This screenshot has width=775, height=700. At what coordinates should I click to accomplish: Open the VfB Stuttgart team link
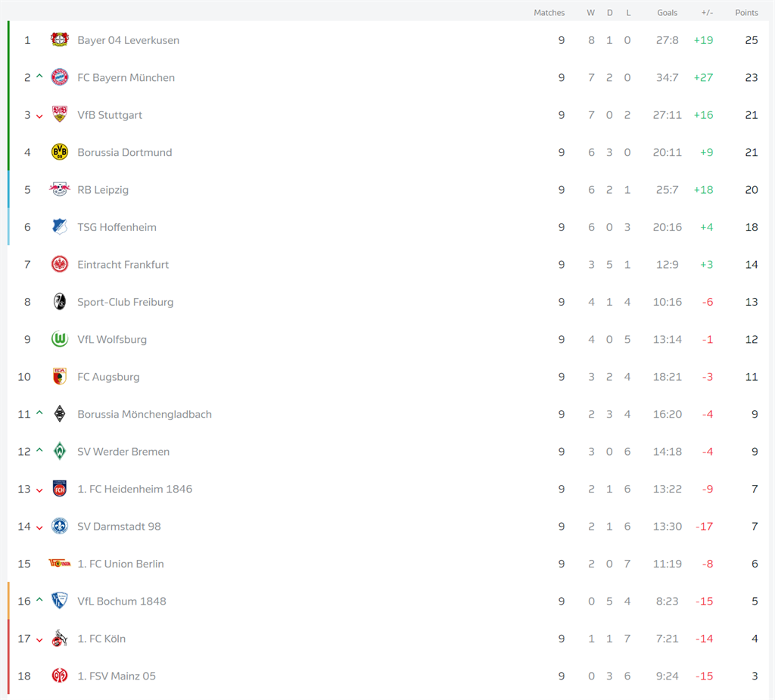(110, 115)
